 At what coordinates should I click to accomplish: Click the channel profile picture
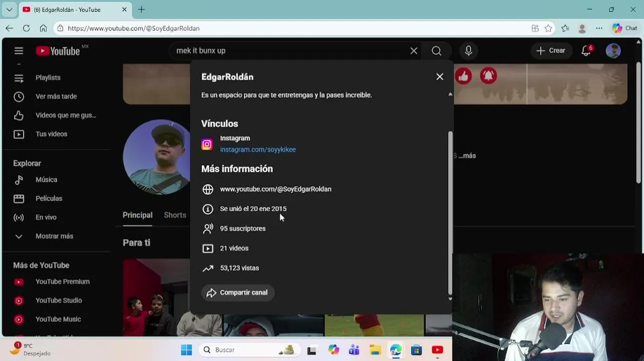[x=156, y=157]
